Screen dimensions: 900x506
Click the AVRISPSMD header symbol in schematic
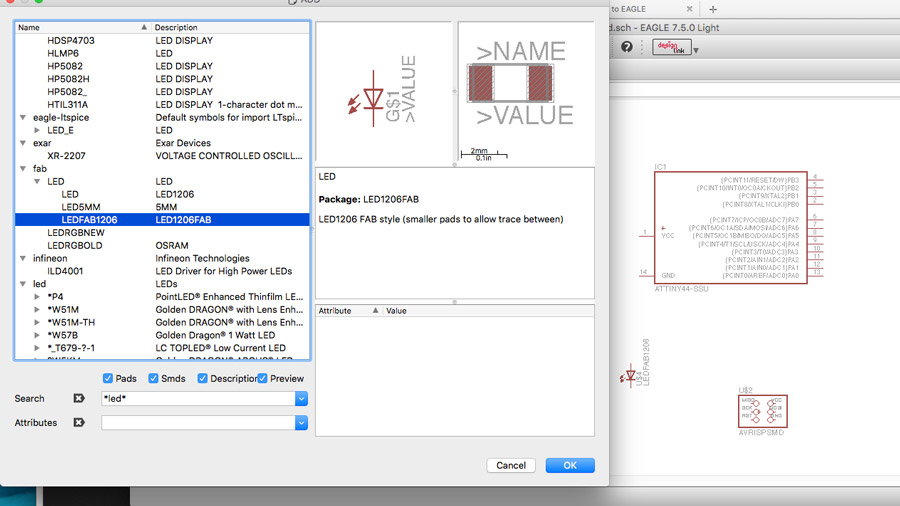pyautogui.click(x=762, y=411)
